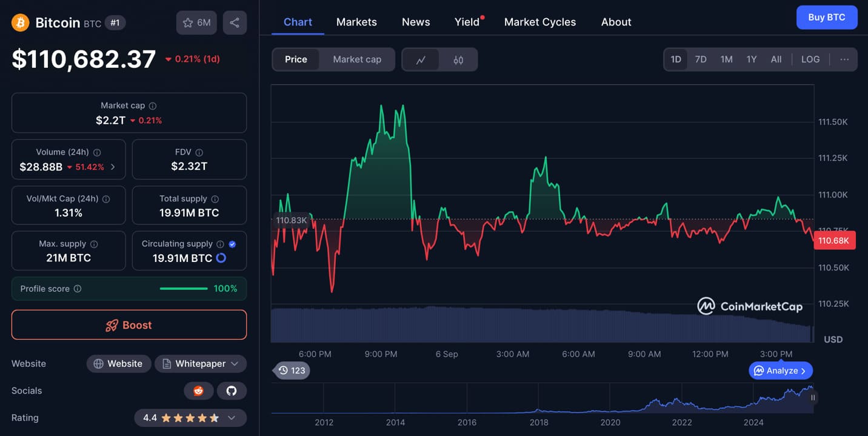Click the Buy BTC button
Screen dimensions: 868x436
tap(827, 17)
